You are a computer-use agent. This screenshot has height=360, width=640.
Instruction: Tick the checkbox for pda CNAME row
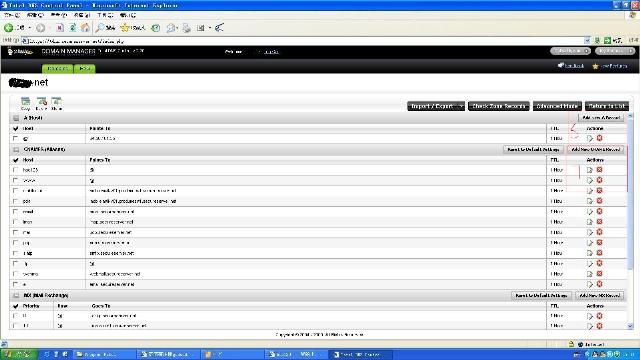point(16,201)
